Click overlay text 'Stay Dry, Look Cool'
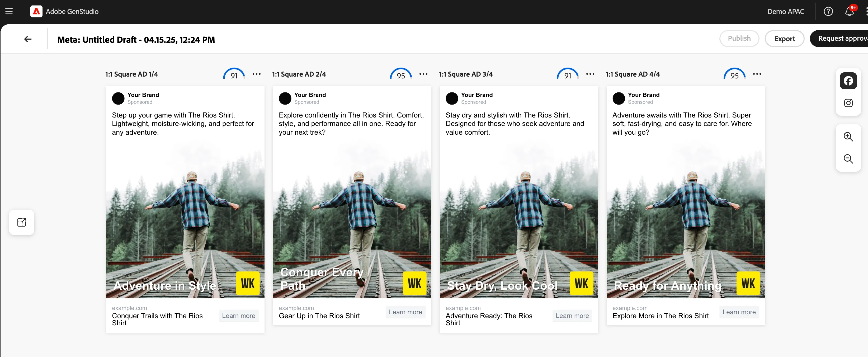868x357 pixels. (x=502, y=285)
